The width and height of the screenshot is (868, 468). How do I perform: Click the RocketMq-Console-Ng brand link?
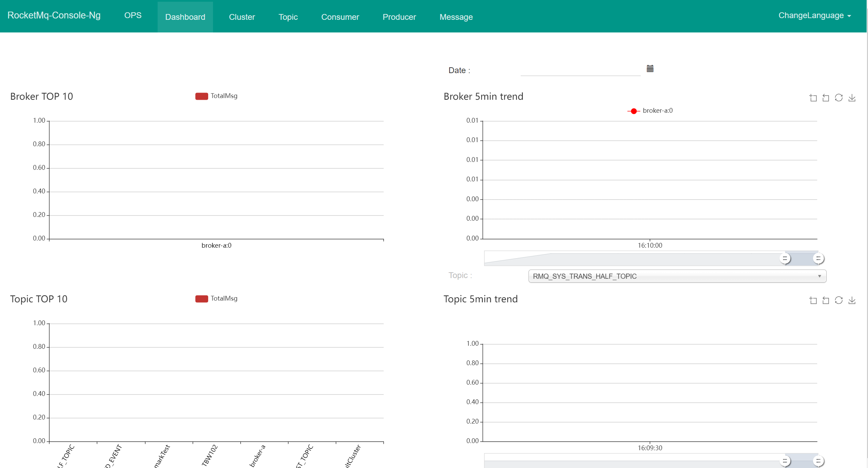54,15
